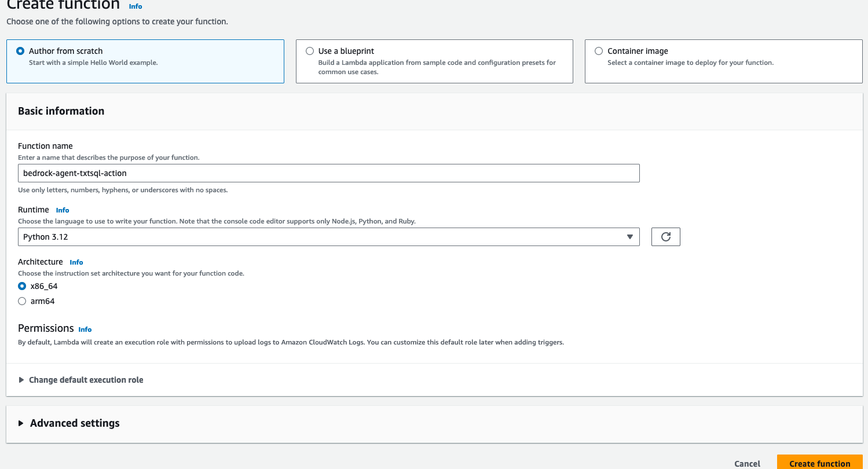Image resolution: width=868 pixels, height=469 pixels.
Task: Refresh the runtime list
Action: (665, 237)
